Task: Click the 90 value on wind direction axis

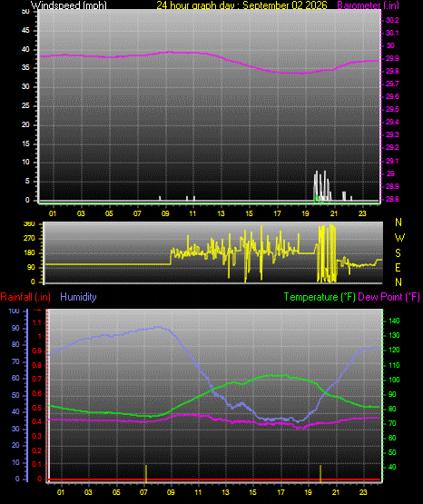Action: coord(31,267)
